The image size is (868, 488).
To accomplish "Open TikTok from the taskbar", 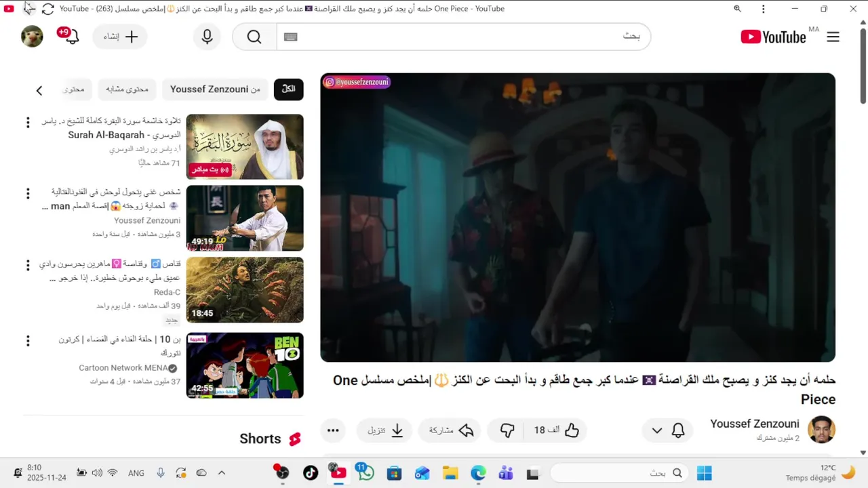I will click(x=311, y=473).
